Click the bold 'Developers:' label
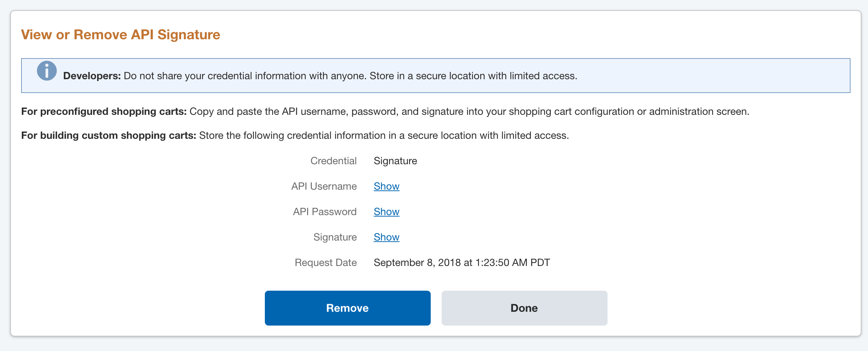868x351 pixels. click(92, 76)
